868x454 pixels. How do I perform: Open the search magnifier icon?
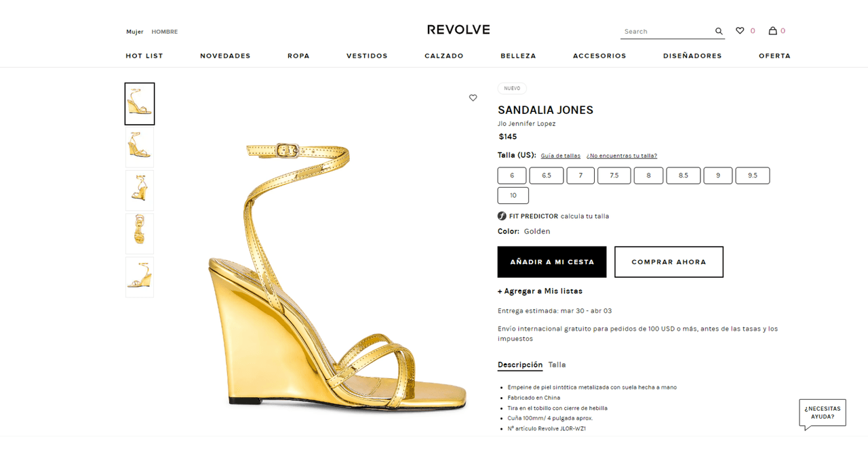[718, 30]
